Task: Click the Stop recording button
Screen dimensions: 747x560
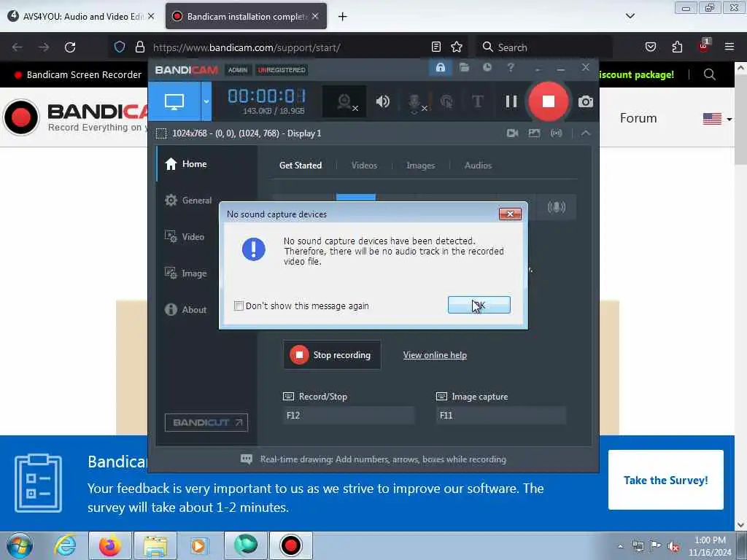Action: pos(332,355)
